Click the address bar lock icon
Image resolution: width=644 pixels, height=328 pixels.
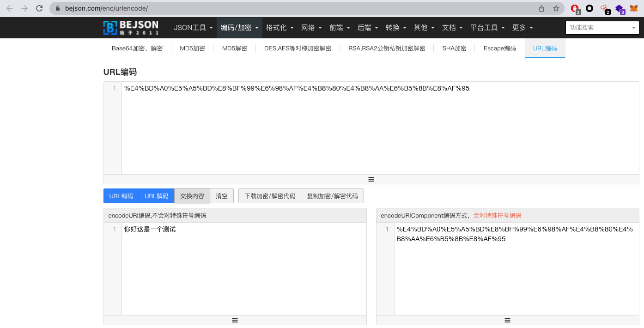tap(58, 8)
